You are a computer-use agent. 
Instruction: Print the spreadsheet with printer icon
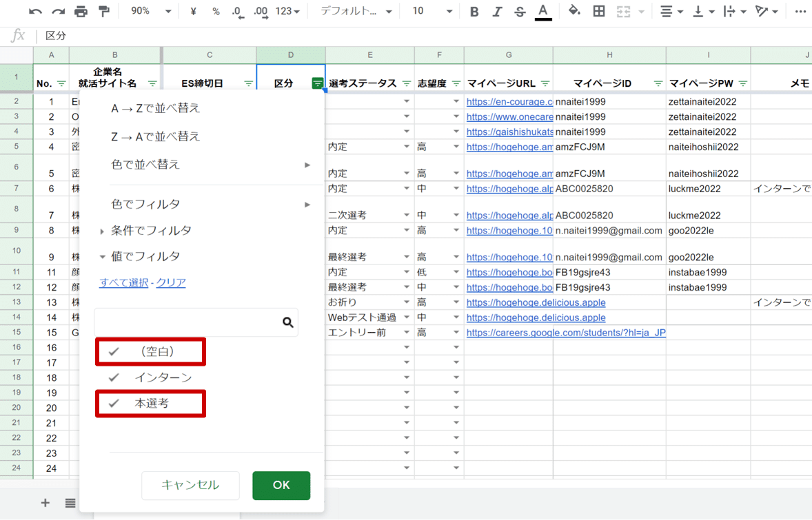(81, 12)
